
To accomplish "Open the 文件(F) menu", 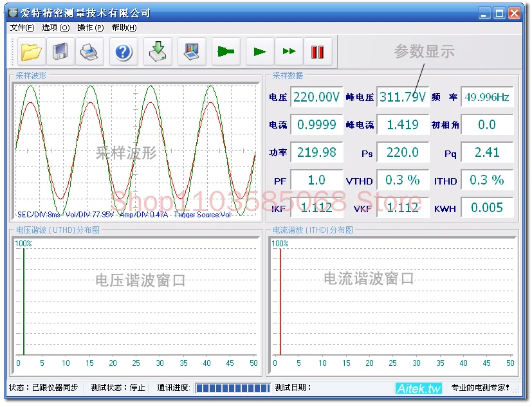I will [22, 28].
